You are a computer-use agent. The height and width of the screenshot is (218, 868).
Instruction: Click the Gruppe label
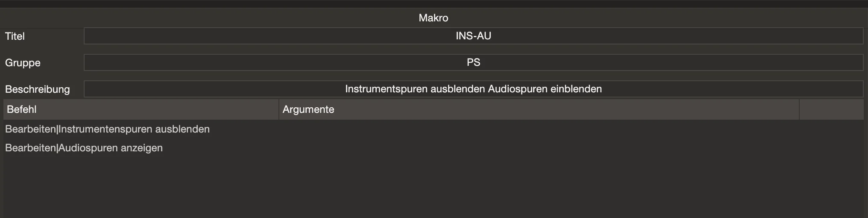pos(23,63)
